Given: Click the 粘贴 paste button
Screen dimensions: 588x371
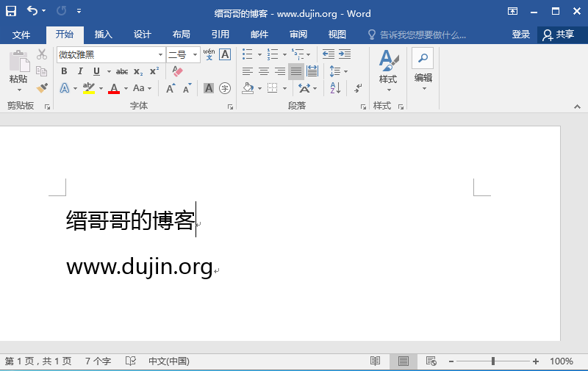Looking at the screenshot, I should click(18, 71).
